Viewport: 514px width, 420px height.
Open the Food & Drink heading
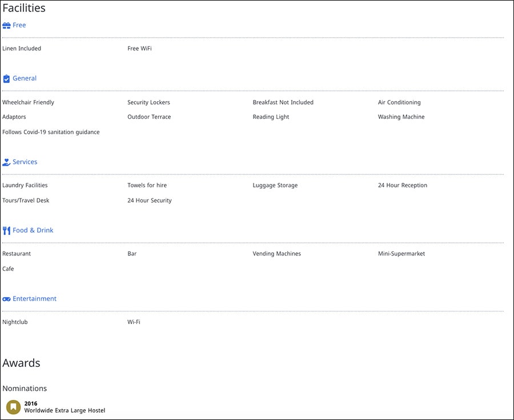click(33, 230)
